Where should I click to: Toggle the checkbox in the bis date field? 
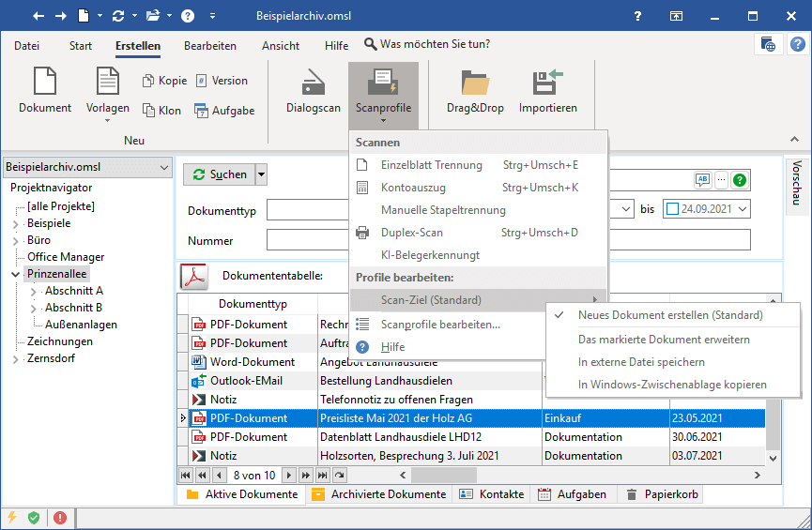[x=671, y=209]
